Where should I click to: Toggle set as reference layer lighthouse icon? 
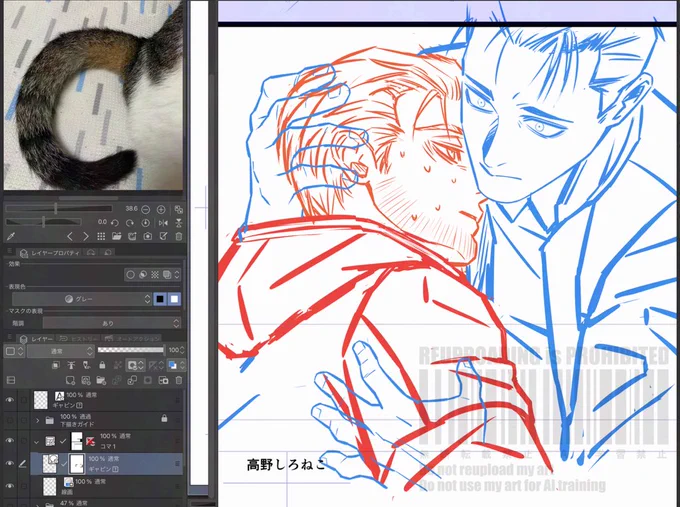click(71, 366)
